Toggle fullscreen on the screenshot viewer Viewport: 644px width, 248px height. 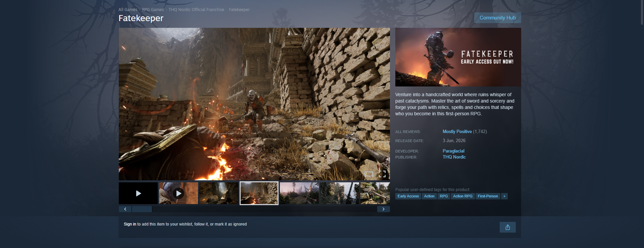coord(382,174)
